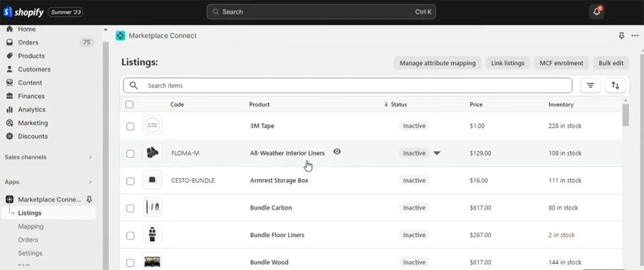Click the notifications bell icon
This screenshot has width=644, height=270.
(596, 12)
